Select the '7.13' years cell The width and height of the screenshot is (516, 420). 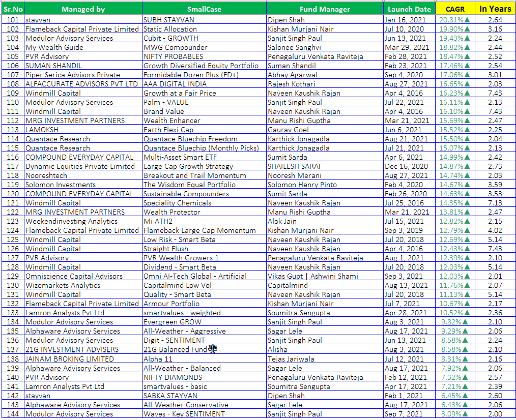pos(495,203)
